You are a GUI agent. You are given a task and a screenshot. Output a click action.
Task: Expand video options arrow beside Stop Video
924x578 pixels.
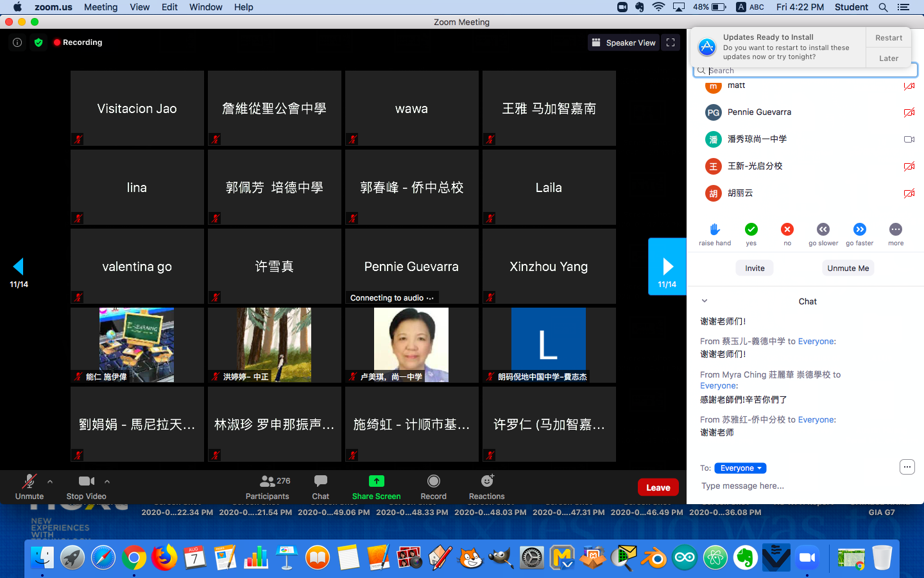tap(107, 481)
